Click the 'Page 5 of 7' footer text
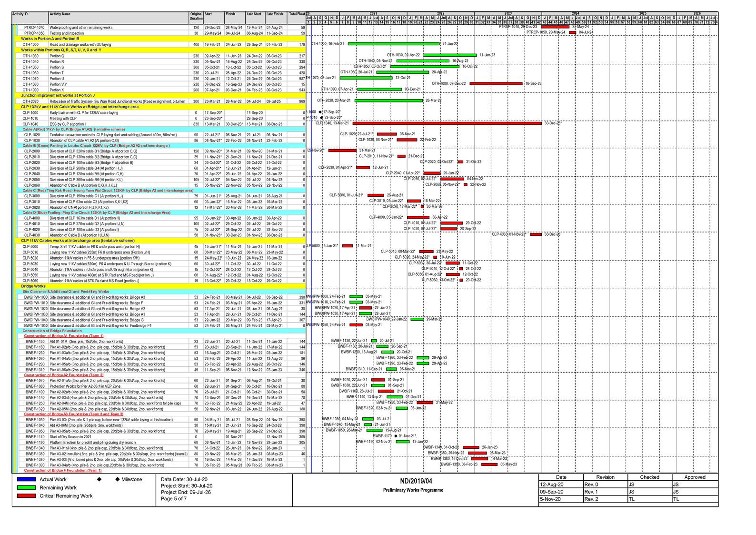The width and height of the screenshot is (756, 535). pos(174,499)
